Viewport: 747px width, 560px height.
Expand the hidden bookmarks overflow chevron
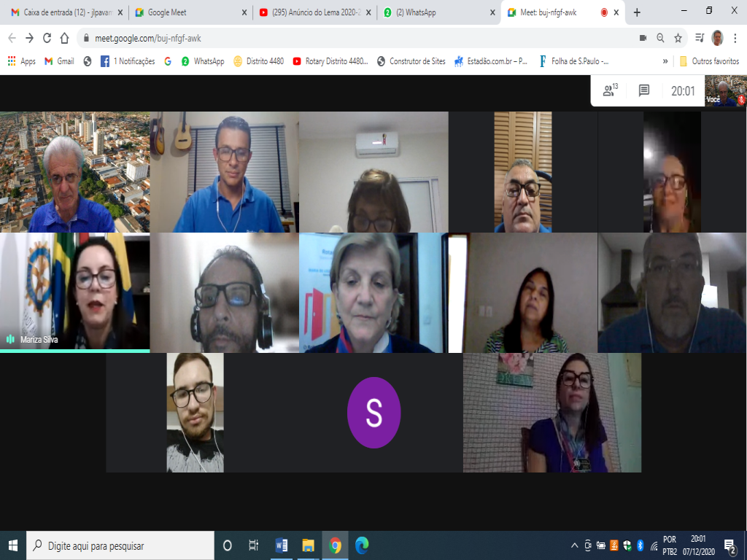click(x=665, y=61)
